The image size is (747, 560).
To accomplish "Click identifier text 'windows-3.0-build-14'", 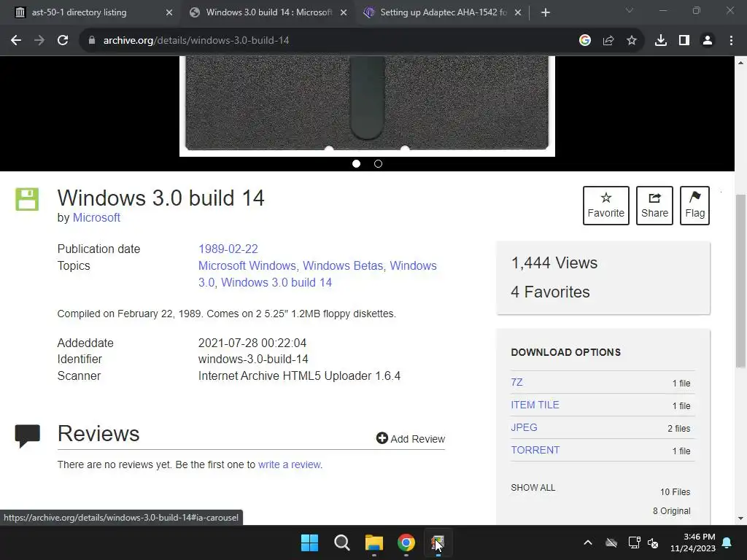I will click(x=253, y=359).
